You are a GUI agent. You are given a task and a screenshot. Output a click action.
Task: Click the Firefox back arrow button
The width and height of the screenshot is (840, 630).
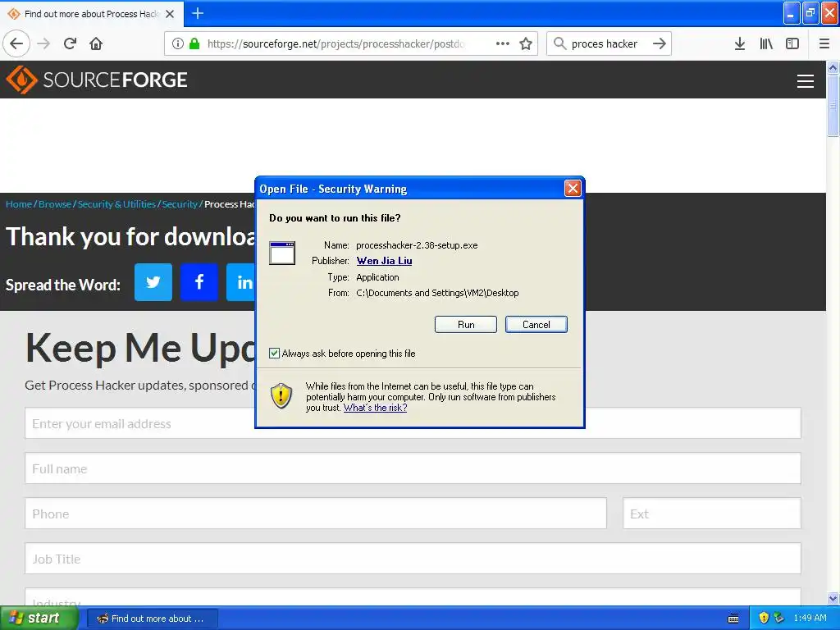[x=16, y=43]
